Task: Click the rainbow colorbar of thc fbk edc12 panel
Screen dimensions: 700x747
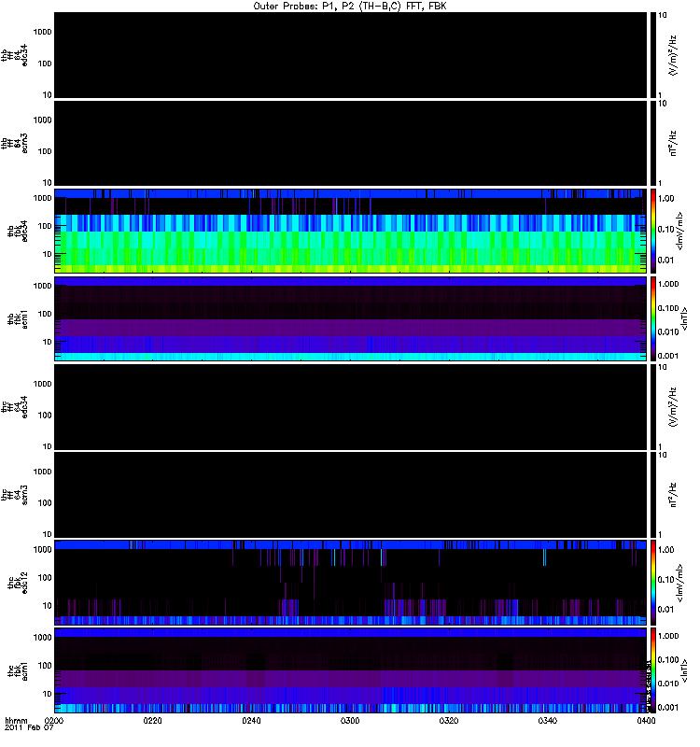Action: [x=653, y=583]
